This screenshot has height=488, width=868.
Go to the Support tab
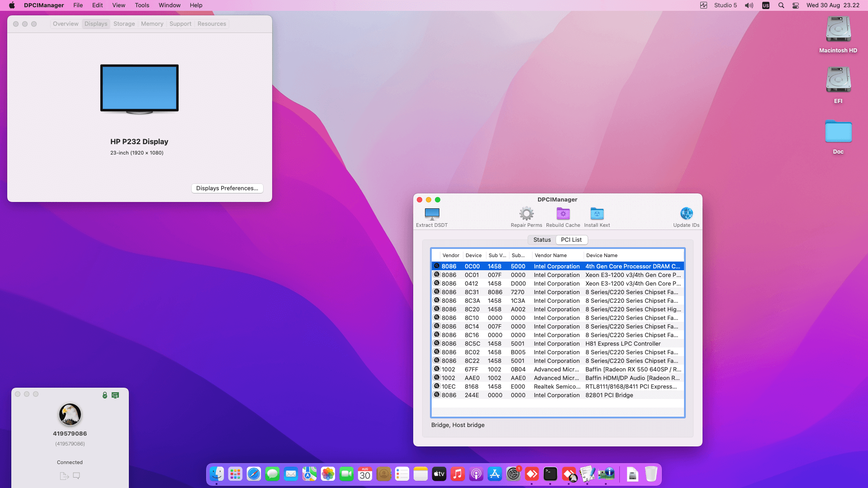(180, 24)
